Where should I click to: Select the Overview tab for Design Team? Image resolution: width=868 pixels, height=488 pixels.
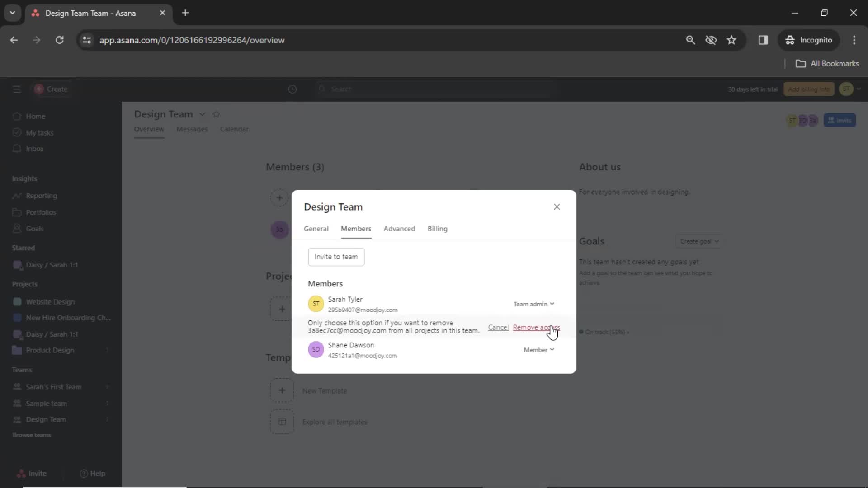click(148, 129)
